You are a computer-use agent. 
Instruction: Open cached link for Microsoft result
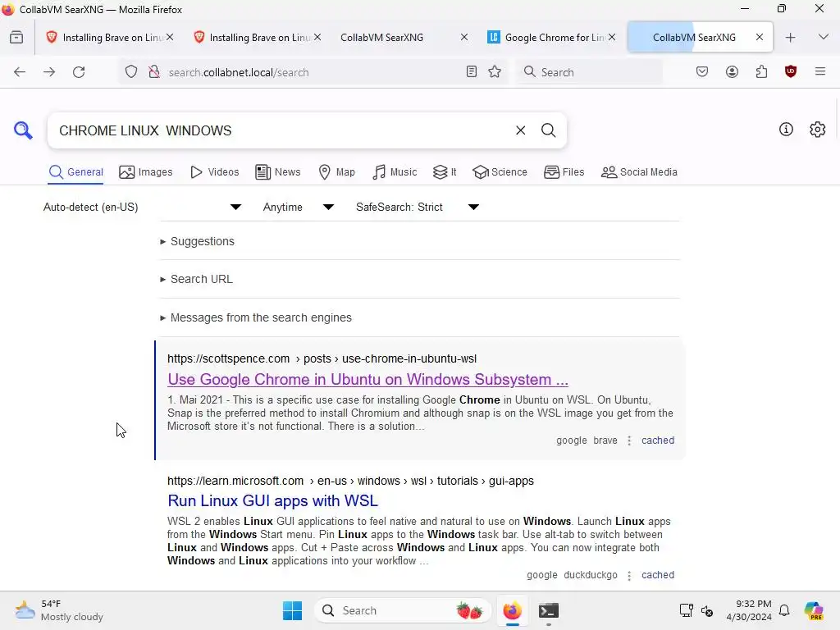(658, 575)
